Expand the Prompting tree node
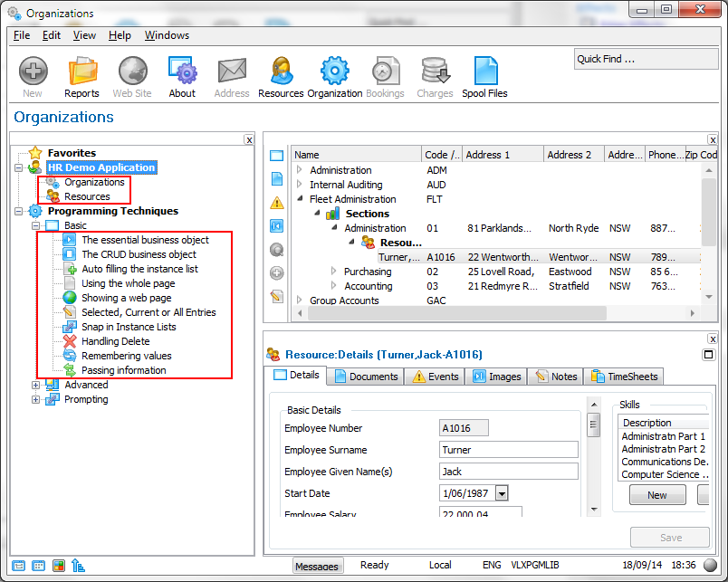This screenshot has height=582, width=728. 35,399
